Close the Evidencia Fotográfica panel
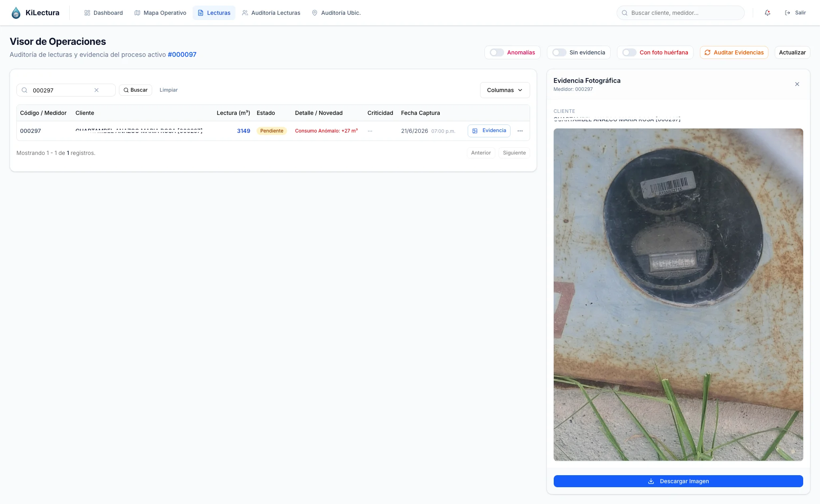This screenshot has width=820, height=504. [797, 84]
